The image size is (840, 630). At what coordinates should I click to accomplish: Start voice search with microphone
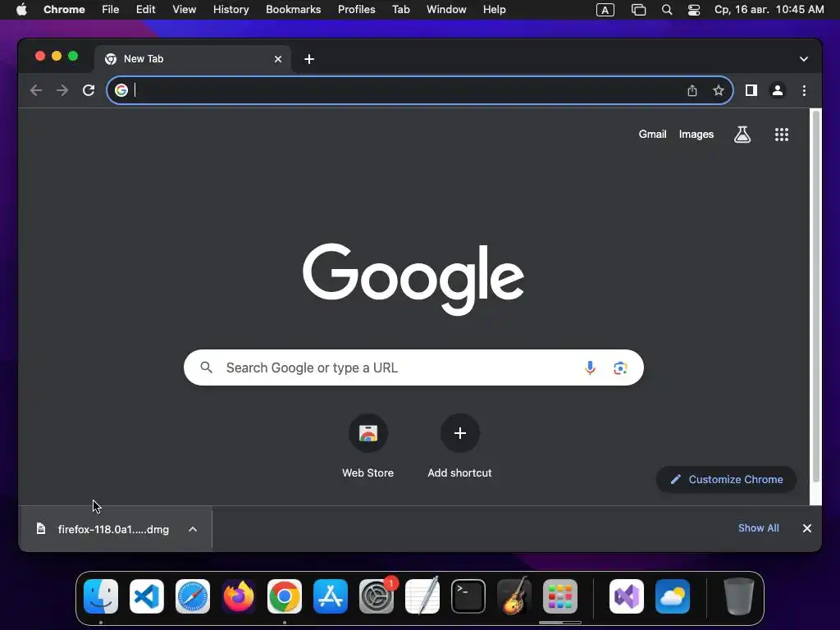click(590, 367)
